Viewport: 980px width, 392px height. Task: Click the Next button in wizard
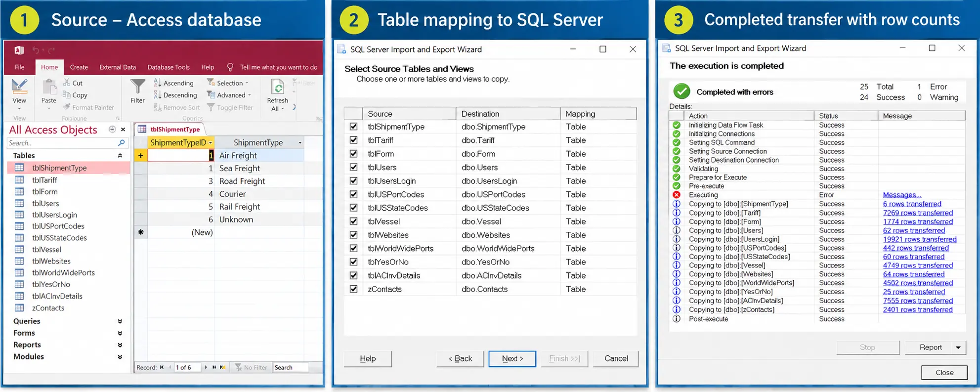pos(512,358)
